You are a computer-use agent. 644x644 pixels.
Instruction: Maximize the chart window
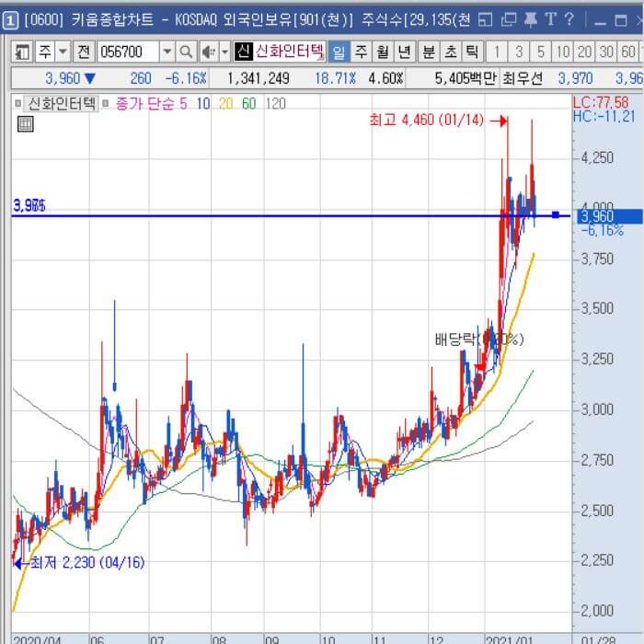point(621,20)
